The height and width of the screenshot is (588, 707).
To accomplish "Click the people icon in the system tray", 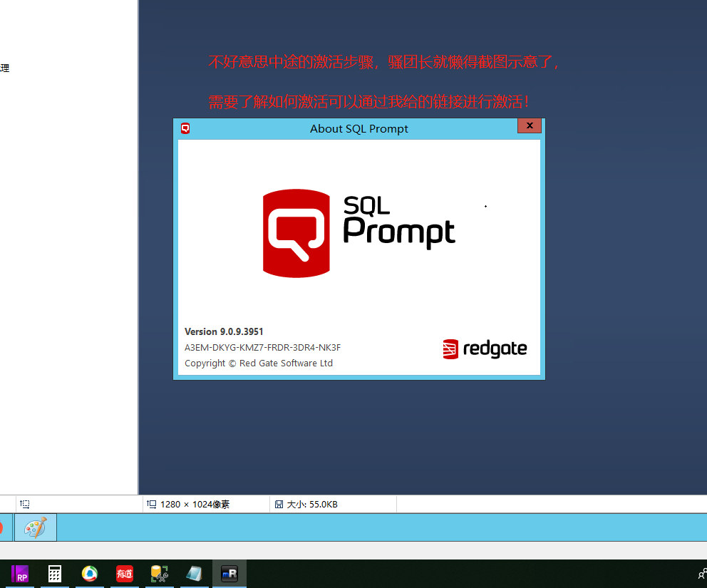I will click(x=702, y=574).
